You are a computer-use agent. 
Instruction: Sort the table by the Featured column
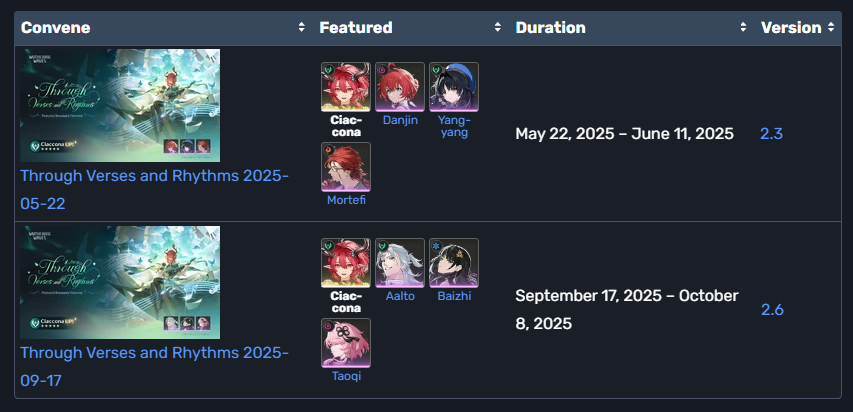point(497,27)
